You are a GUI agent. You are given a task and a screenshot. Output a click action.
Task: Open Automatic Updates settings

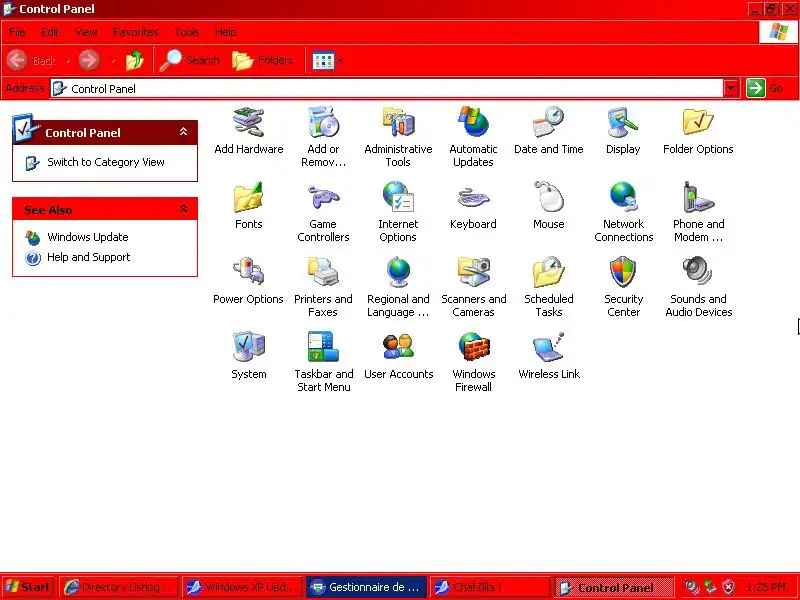473,137
